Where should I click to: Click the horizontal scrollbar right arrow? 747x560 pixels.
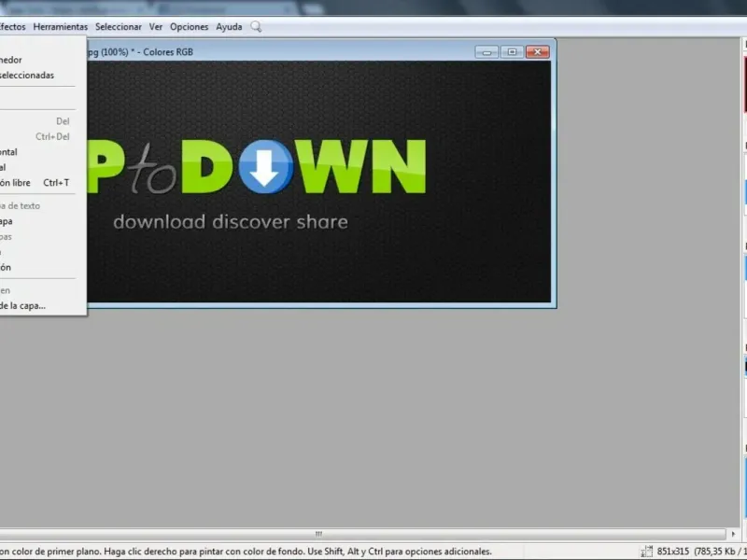(733, 534)
